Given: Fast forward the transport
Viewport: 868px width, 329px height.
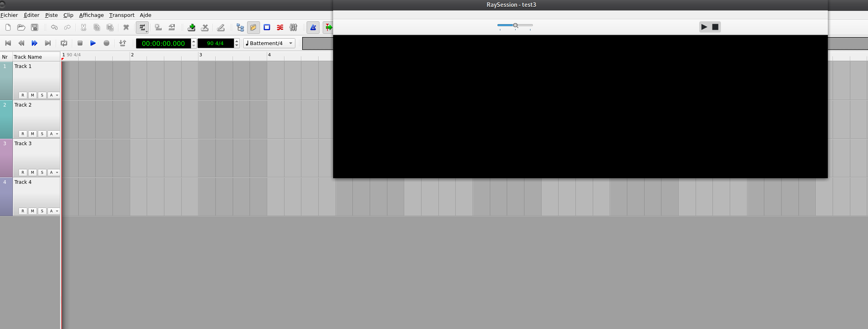Looking at the screenshot, I should point(35,43).
